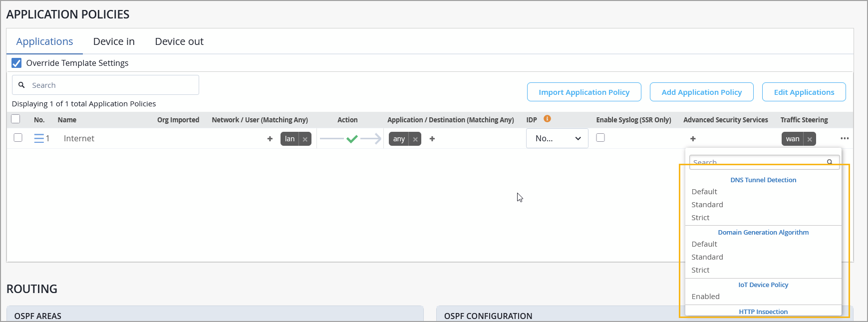The width and height of the screenshot is (868, 322).
Task: Check the select-all policies header checkbox
Action: pyautogui.click(x=16, y=119)
